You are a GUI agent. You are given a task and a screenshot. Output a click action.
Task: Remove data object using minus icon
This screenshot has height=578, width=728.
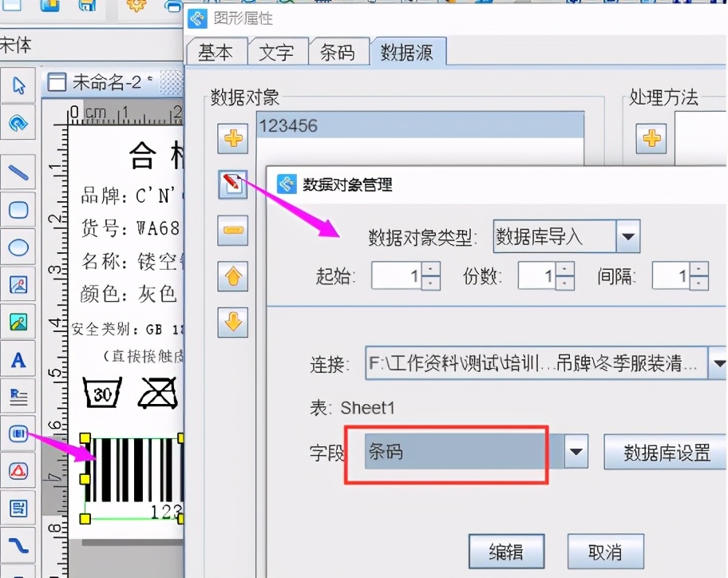pos(232,230)
